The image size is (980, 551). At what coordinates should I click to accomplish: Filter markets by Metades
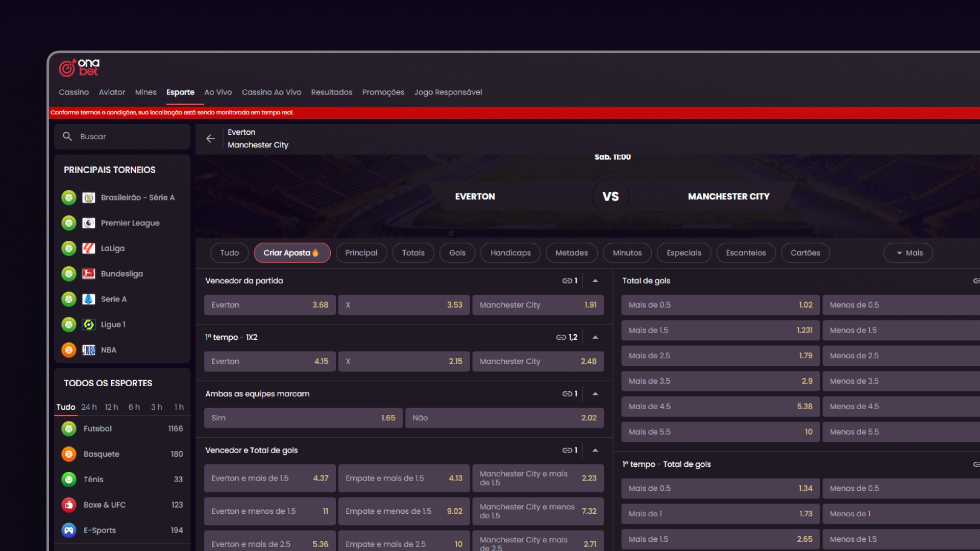(572, 253)
